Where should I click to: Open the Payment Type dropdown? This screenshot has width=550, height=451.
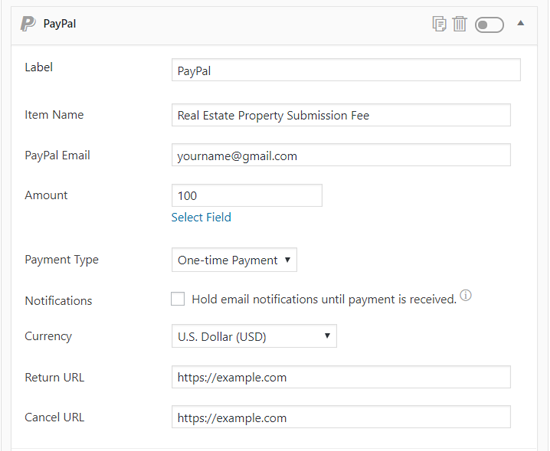(234, 260)
